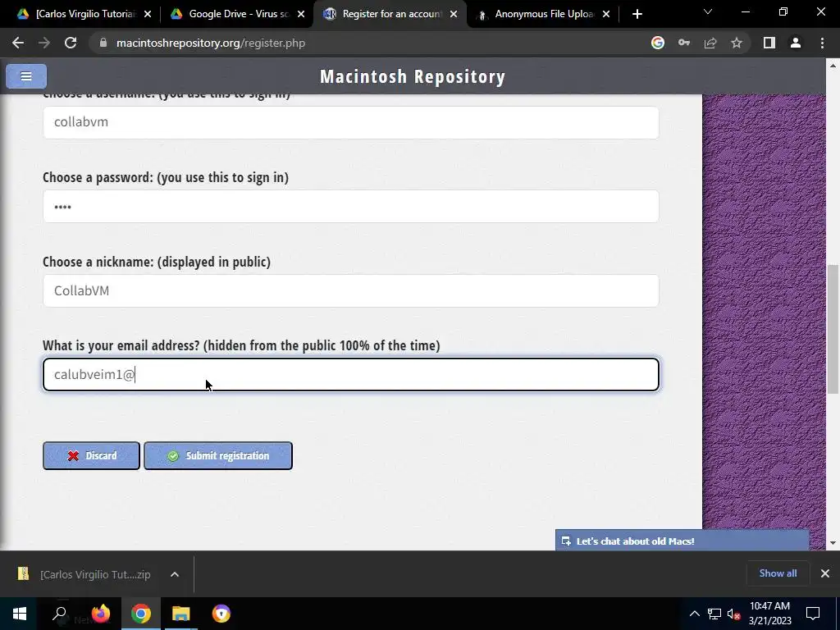Open the Google icon in address bar
840x630 pixels.
[658, 43]
